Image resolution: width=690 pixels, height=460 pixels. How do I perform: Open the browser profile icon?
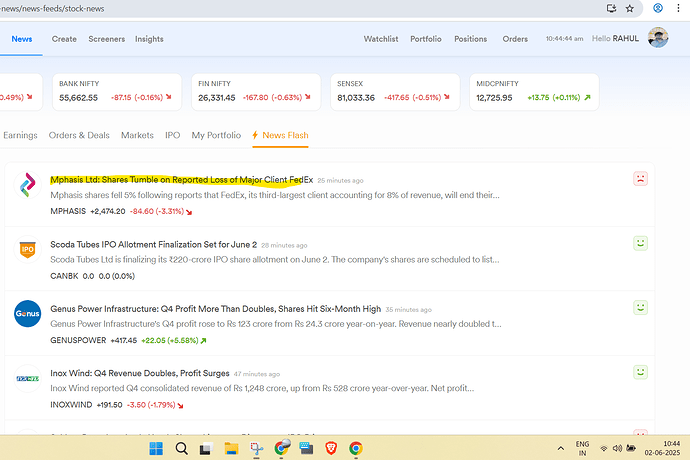coord(658,8)
